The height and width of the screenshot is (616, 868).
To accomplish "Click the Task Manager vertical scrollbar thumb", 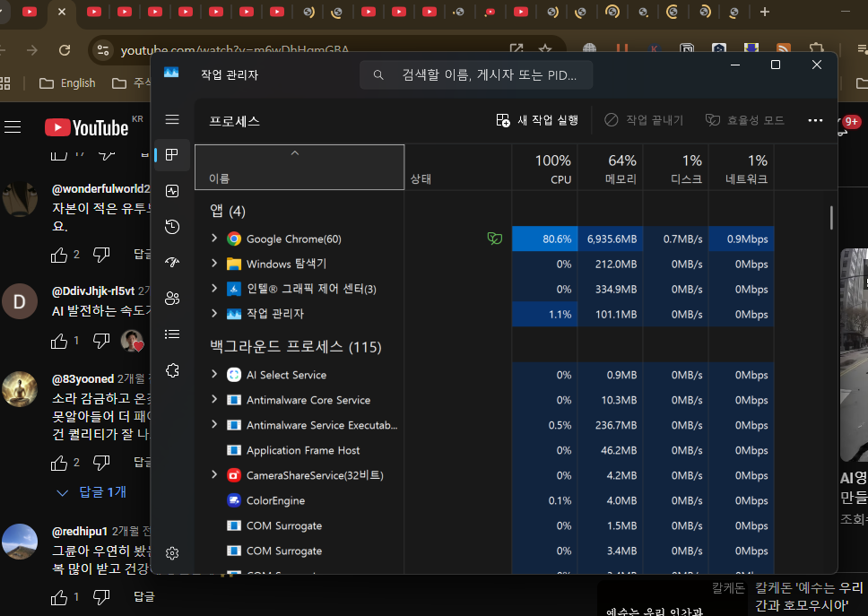I will coord(831,218).
